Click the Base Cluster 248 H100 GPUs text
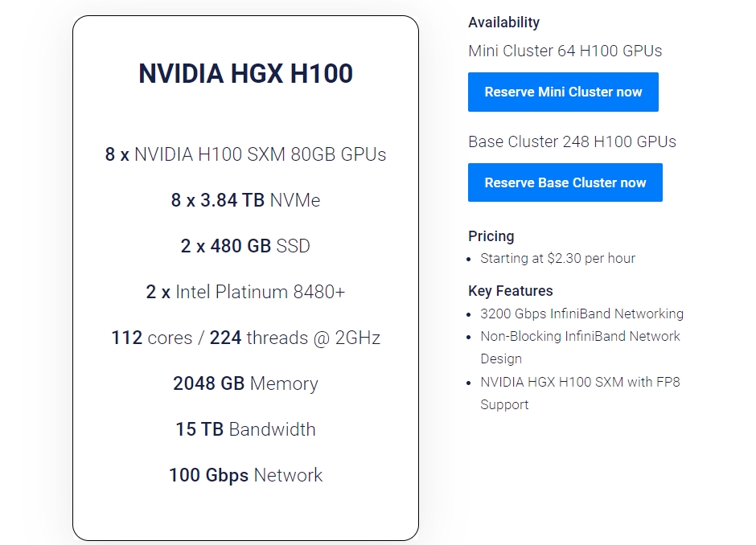Image resolution: width=756 pixels, height=545 pixels. [572, 141]
